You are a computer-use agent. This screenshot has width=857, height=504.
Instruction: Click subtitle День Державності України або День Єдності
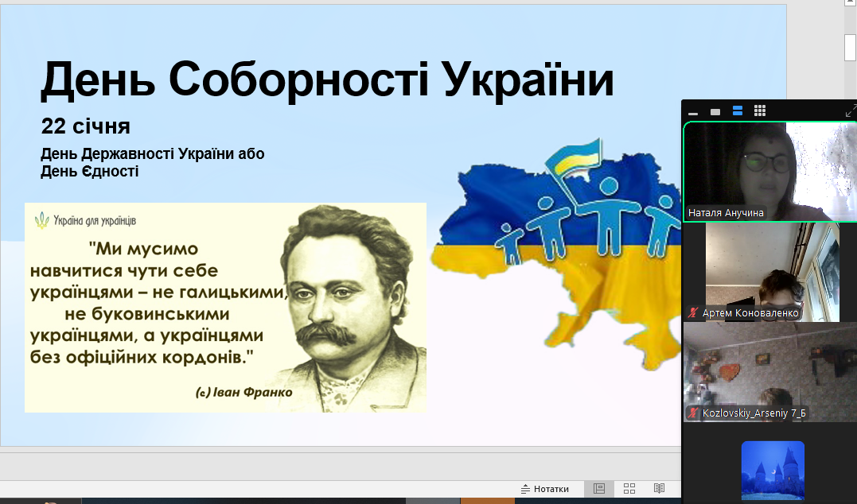point(153,162)
